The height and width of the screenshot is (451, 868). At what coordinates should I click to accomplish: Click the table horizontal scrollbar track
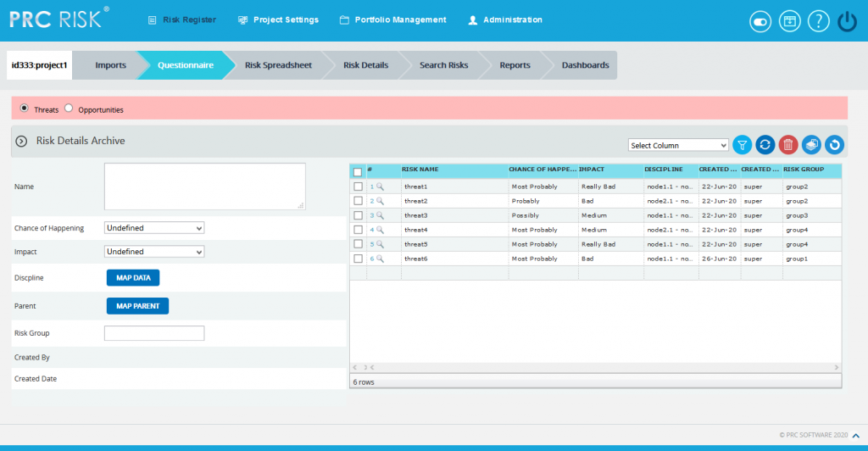[x=604, y=367]
